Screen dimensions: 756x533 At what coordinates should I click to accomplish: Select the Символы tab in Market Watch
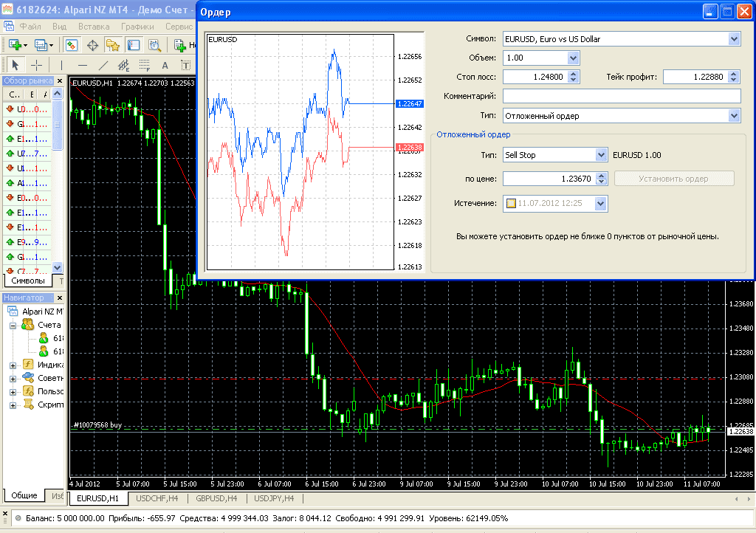pos(28,281)
